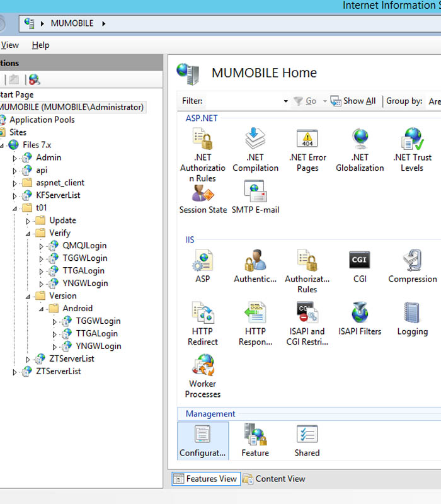The image size is (441, 504).
Task: Click the Go filter button
Action: click(x=305, y=101)
